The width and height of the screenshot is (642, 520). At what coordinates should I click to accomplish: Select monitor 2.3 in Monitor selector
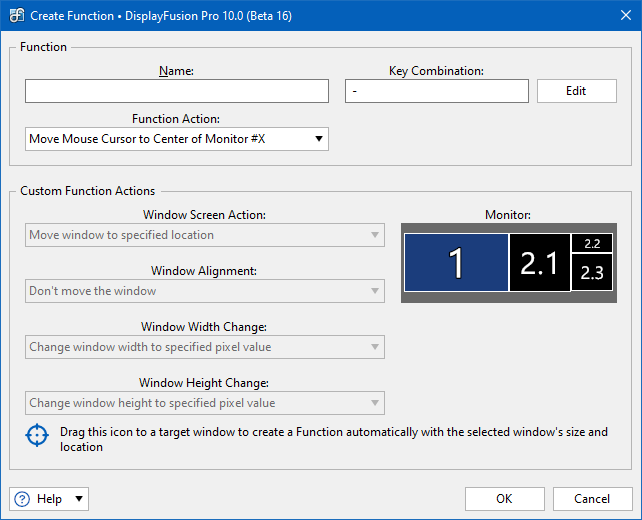pos(592,272)
